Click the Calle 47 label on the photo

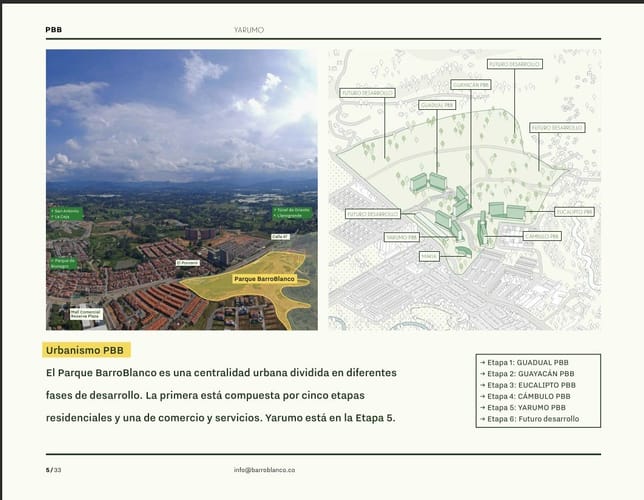click(281, 237)
